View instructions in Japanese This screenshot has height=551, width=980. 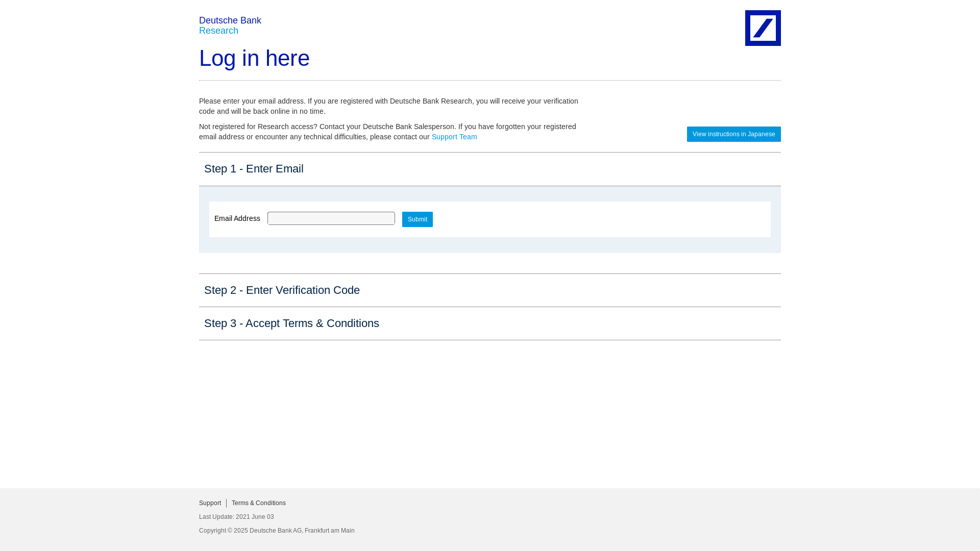click(734, 134)
